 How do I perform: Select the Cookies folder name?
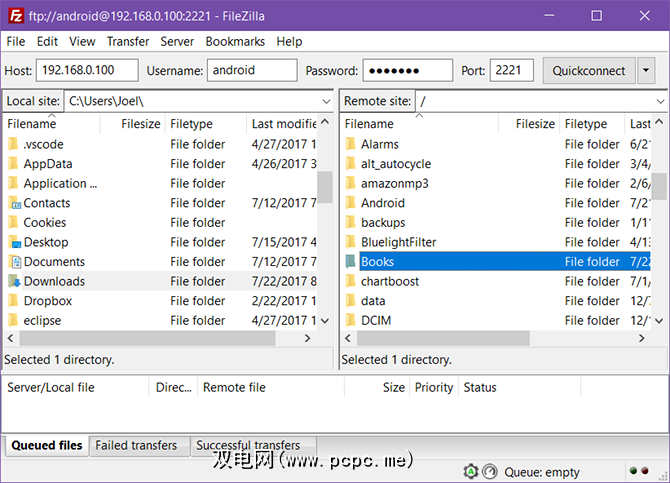pyautogui.click(x=45, y=223)
